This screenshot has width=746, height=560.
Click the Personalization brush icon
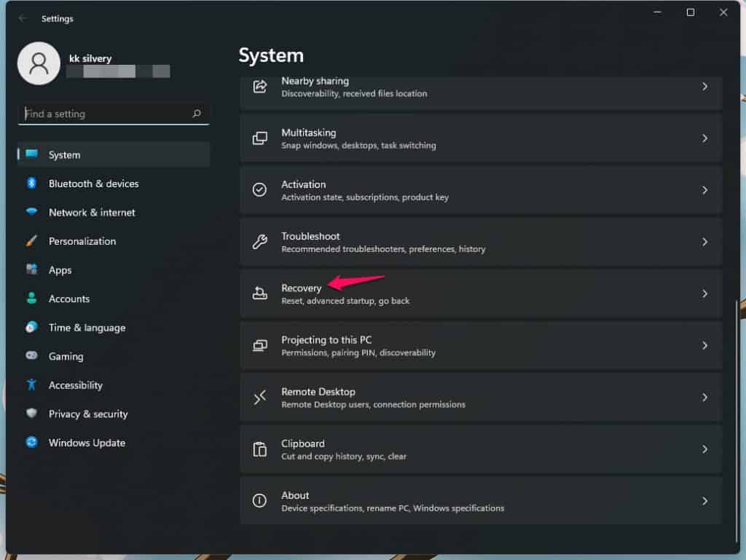[32, 240]
